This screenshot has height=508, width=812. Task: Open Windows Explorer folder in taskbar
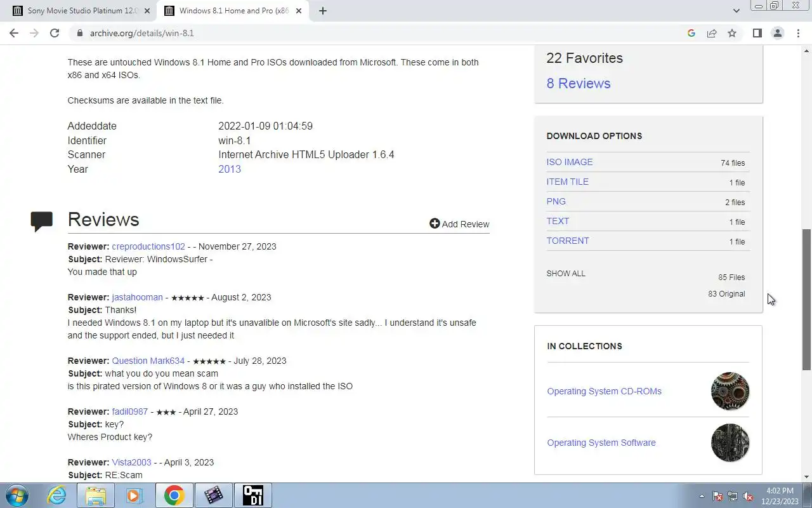(95, 495)
